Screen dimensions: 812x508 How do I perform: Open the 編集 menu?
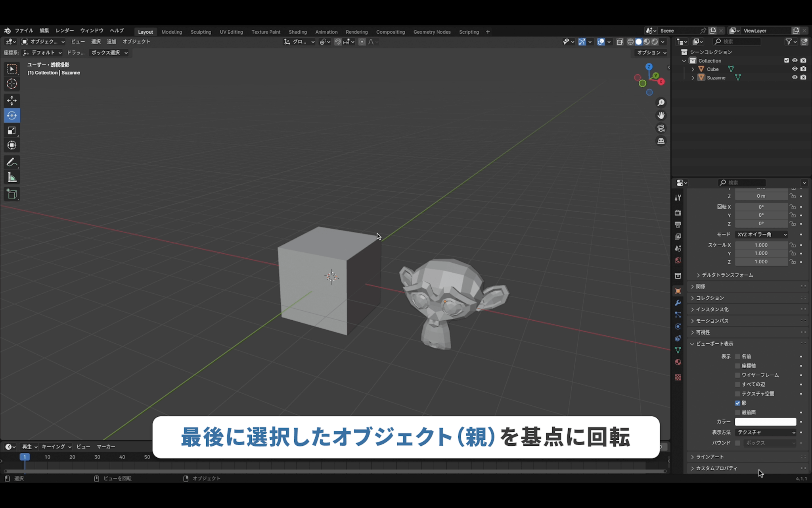tap(44, 31)
